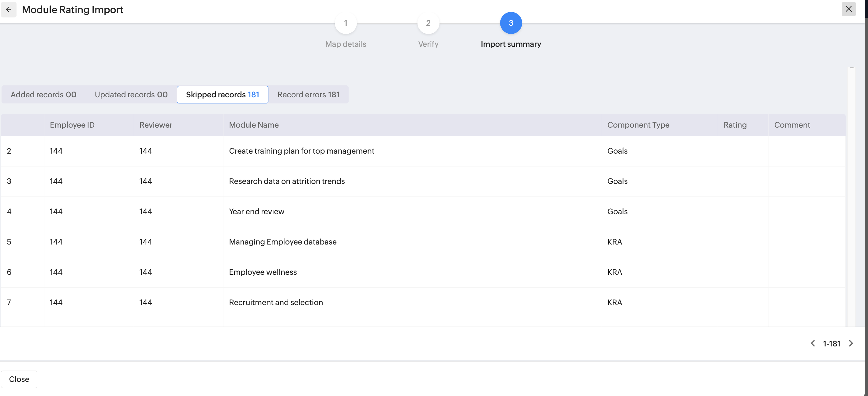Click the back arrow beside Module Rating Import
The height and width of the screenshot is (396, 868).
coord(9,9)
